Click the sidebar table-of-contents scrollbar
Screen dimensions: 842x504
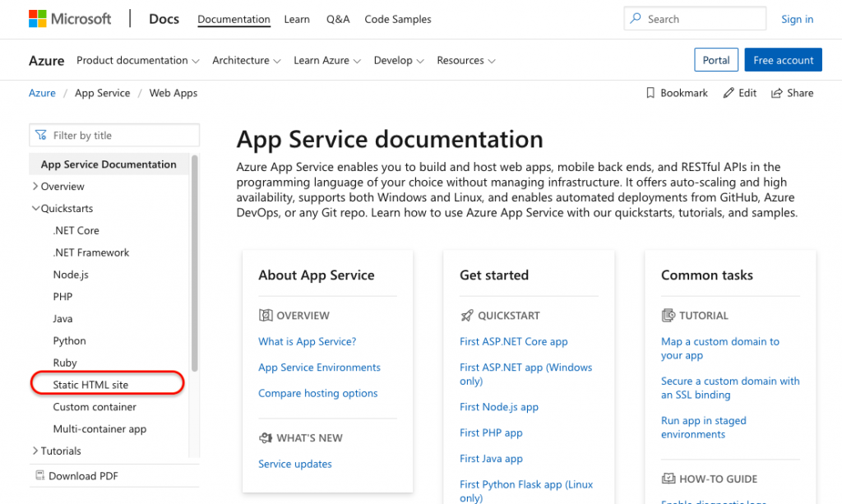point(194,263)
